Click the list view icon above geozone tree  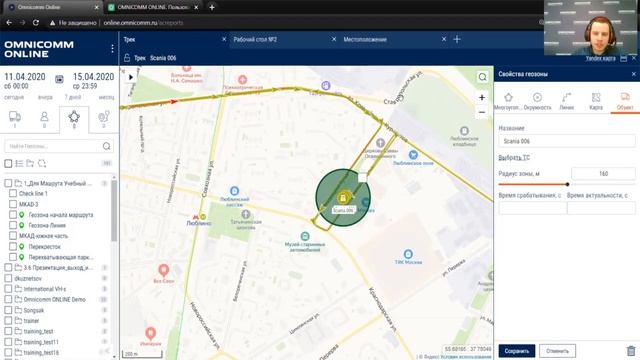click(19, 163)
